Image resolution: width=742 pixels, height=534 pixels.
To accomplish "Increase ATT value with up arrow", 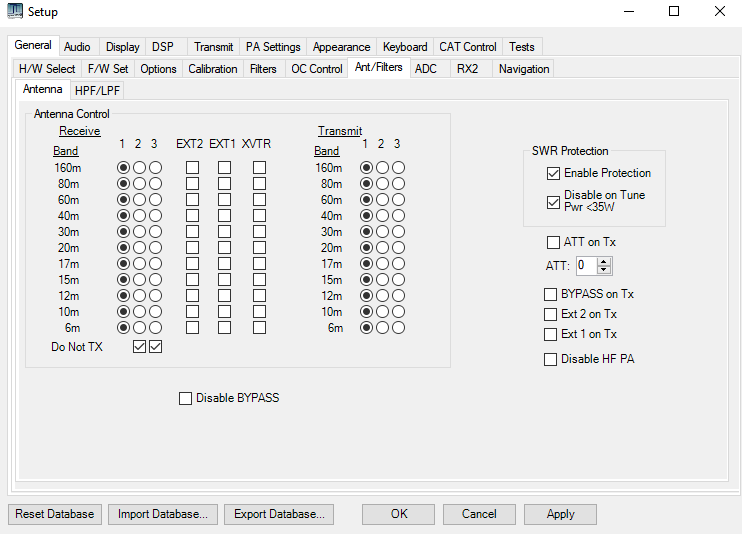I will coord(604,261).
